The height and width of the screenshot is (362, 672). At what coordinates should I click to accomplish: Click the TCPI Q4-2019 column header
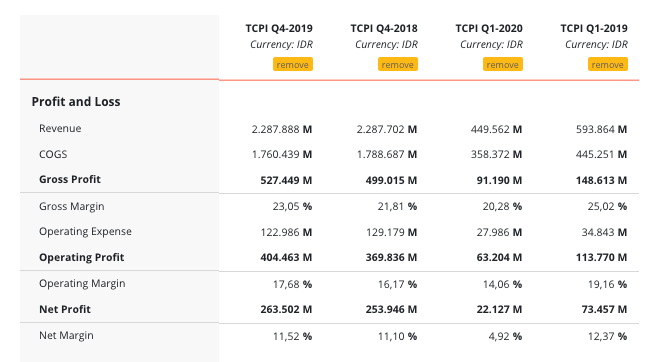(x=279, y=28)
